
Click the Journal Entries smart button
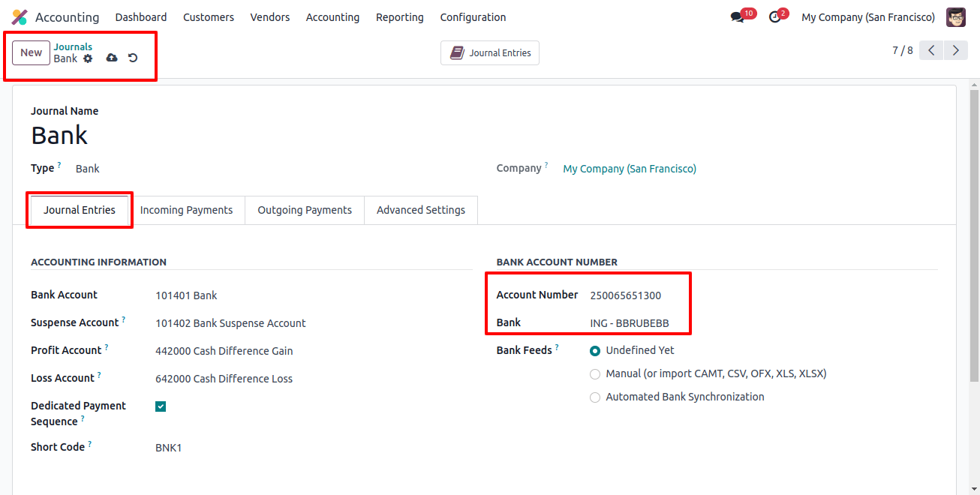click(490, 52)
